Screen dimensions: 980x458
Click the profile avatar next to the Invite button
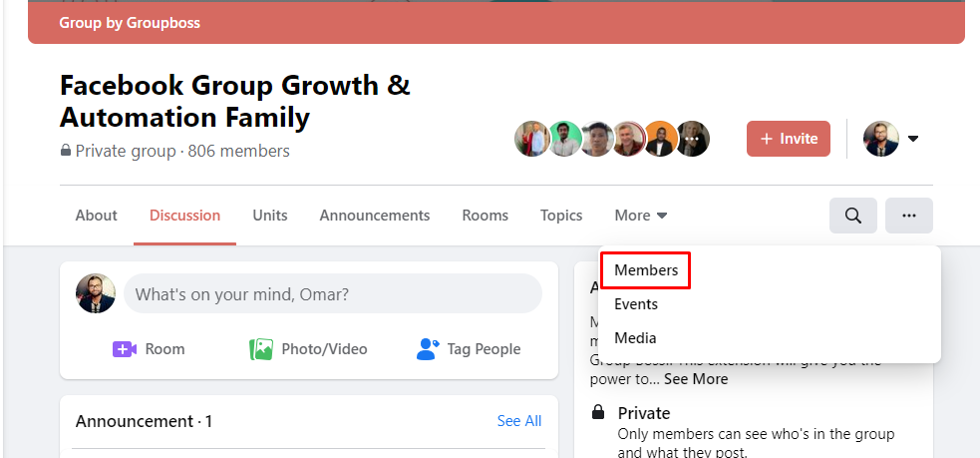coord(881,139)
